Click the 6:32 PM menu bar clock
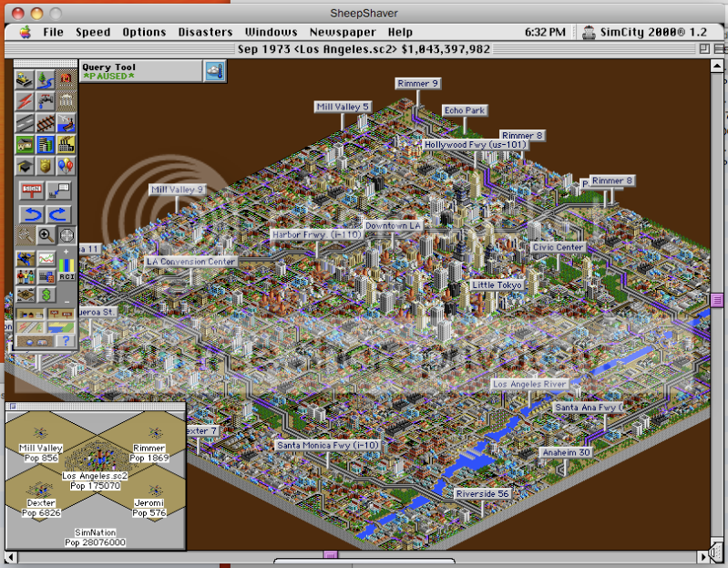This screenshot has height=568, width=728. [545, 32]
